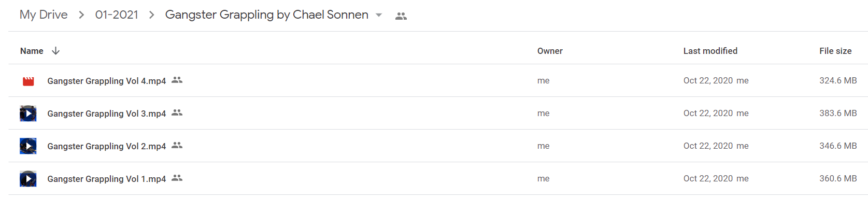868x212 pixels.
Task: Click shared people icon beside Vol 1.mp4
Action: (x=177, y=178)
